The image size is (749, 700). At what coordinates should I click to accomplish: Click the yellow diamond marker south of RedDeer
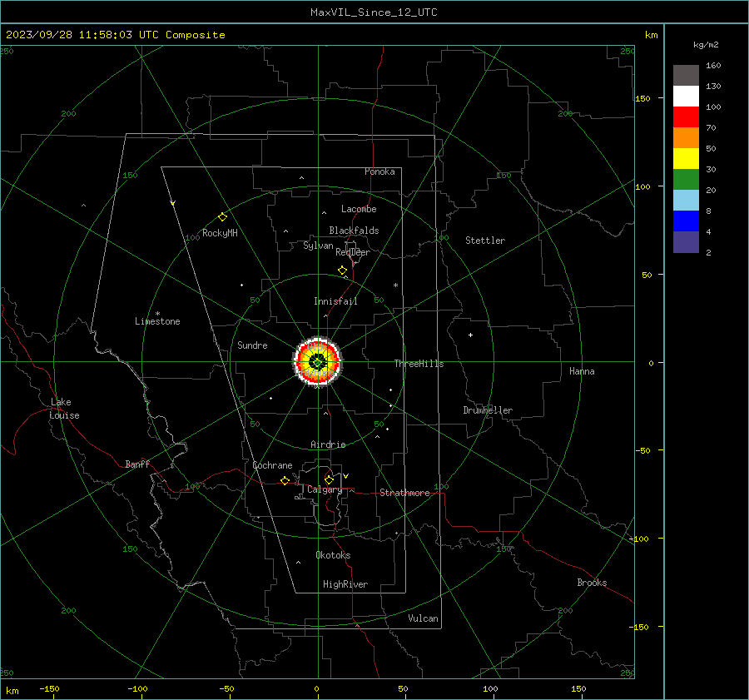(x=342, y=271)
